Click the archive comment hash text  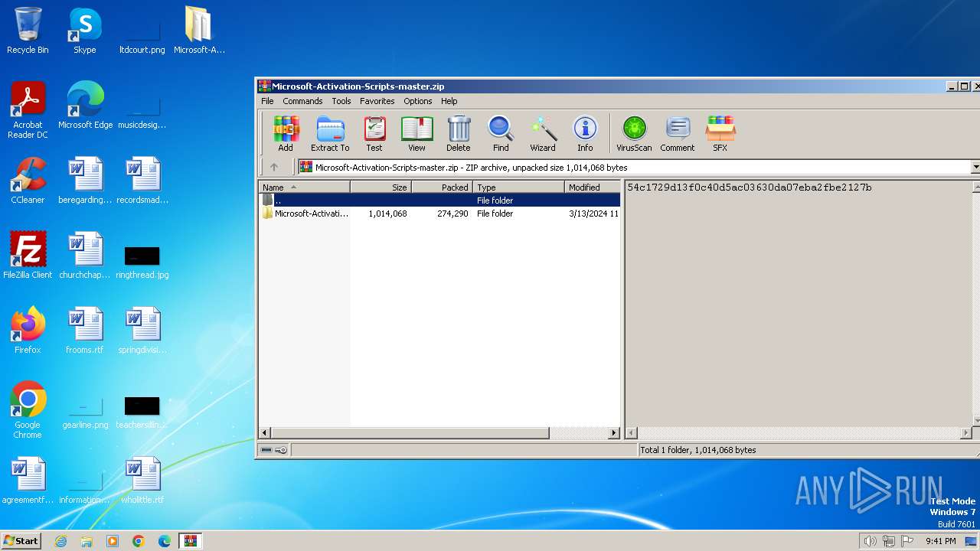749,187
